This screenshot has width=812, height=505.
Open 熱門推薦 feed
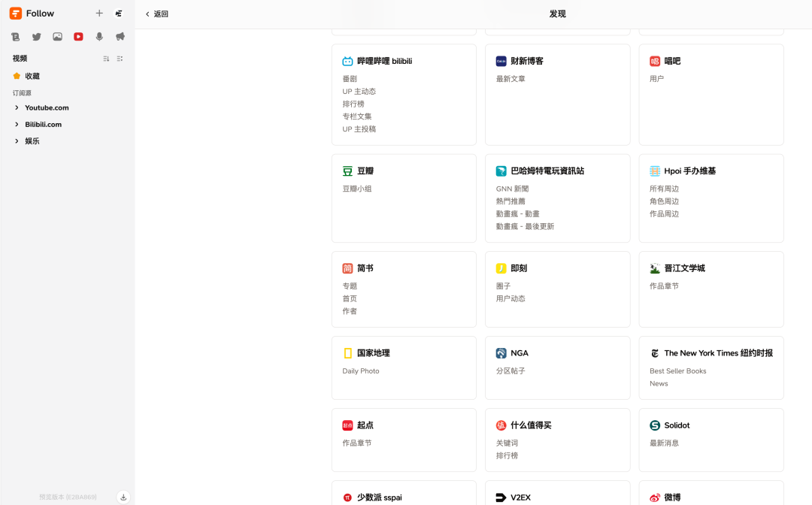511,201
